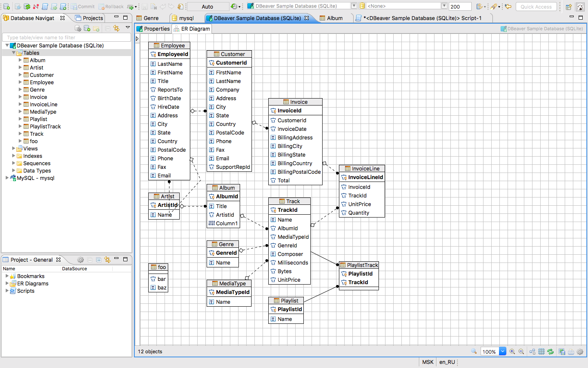Expand the Views folder in navigator
The height and width of the screenshot is (368, 588).
pyautogui.click(x=13, y=148)
